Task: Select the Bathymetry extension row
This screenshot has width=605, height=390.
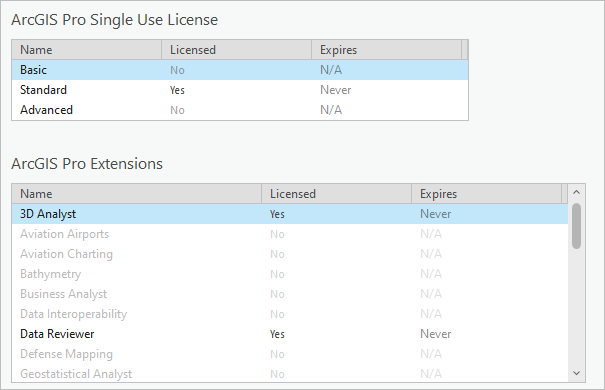Action: (x=290, y=274)
